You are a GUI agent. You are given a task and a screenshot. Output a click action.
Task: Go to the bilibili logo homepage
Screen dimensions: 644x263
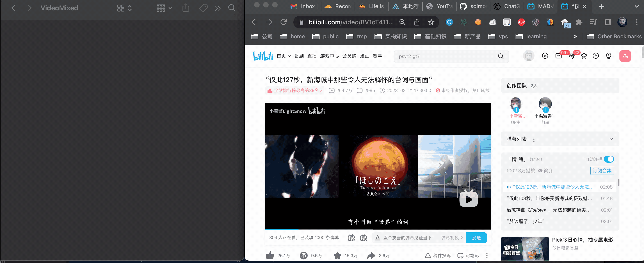[263, 56]
